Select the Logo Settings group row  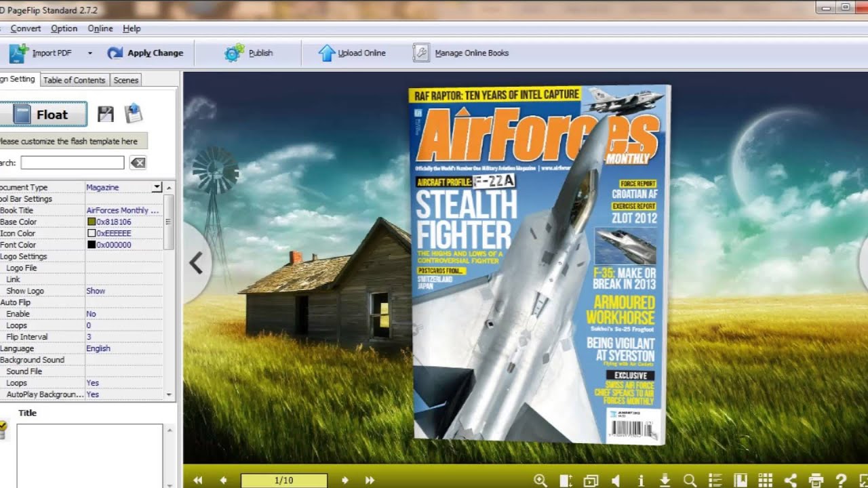click(81, 256)
